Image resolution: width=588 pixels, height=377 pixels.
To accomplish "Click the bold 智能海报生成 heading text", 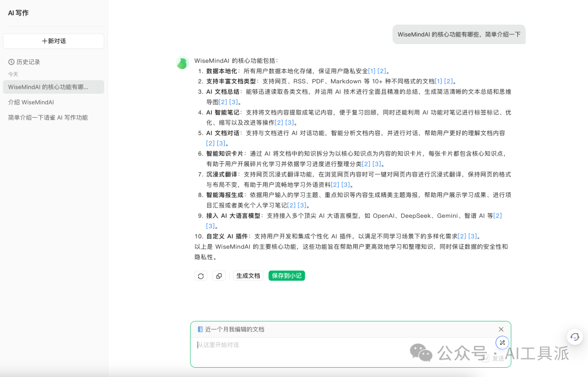I will tap(225, 195).
